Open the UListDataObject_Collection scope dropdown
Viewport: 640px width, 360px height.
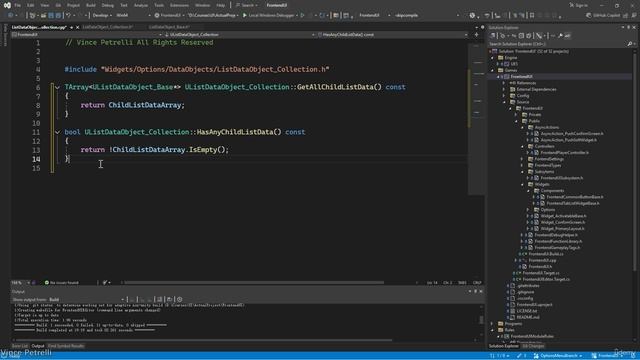tap(239, 35)
